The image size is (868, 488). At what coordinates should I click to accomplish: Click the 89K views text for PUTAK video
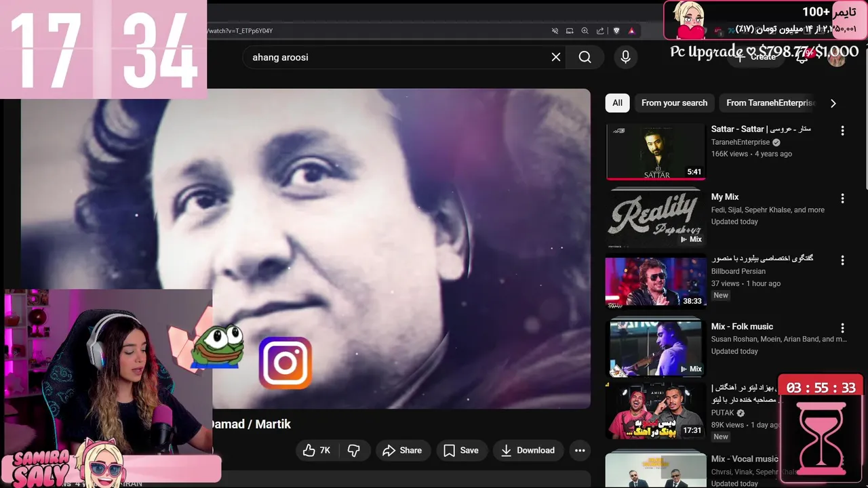[x=728, y=425]
